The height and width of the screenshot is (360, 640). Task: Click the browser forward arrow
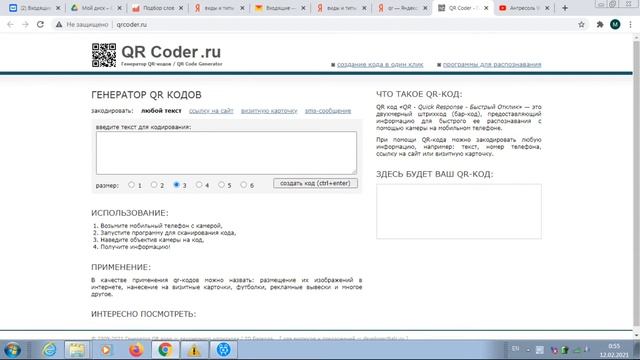click(25, 24)
